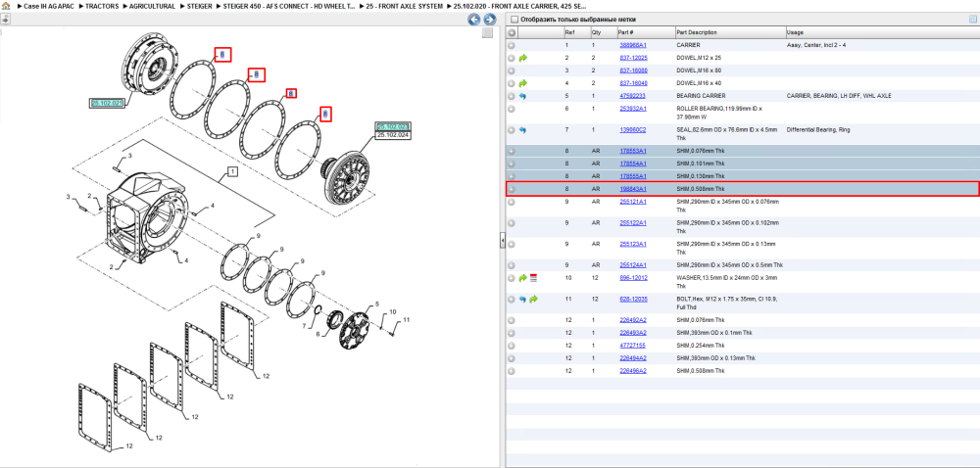The image size is (980, 468).
Task: Select 'Differential Bearing, Ring' usage text
Action: click(817, 130)
